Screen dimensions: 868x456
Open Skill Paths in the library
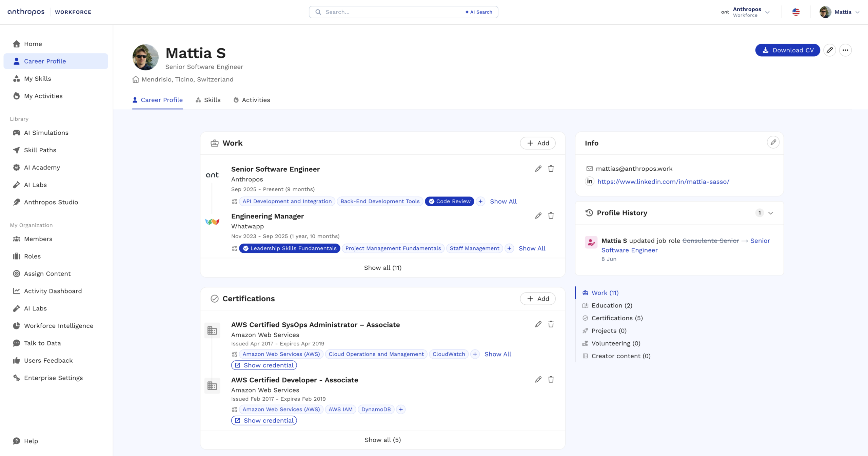56,150
